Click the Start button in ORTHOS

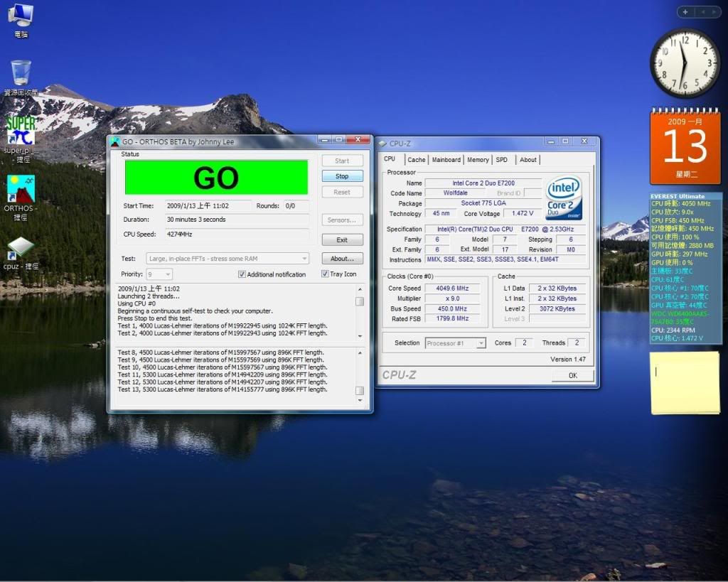click(x=342, y=161)
